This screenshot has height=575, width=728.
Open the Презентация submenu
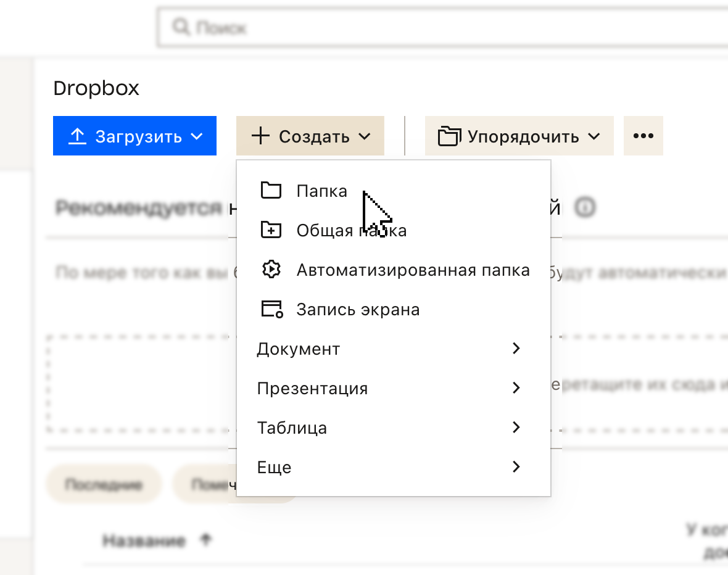coord(393,388)
